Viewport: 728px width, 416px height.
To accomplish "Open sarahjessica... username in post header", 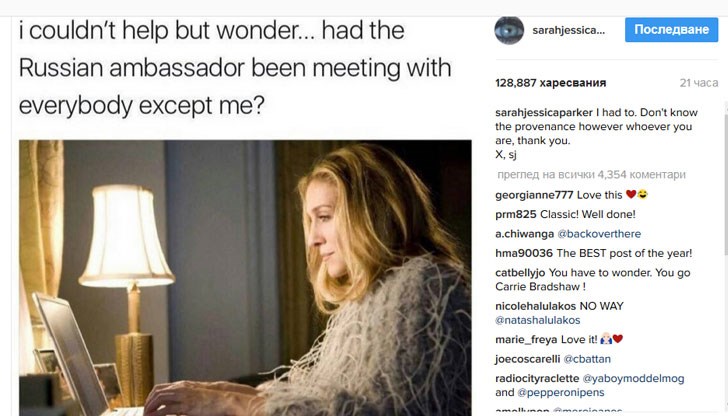I will (x=568, y=30).
